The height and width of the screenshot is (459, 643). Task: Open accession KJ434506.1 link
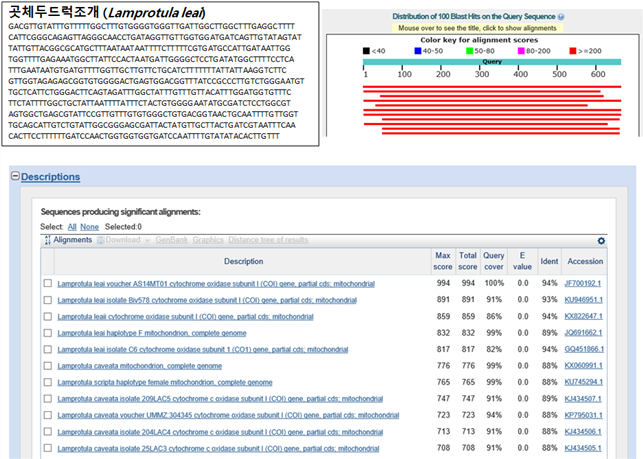pyautogui.click(x=583, y=432)
